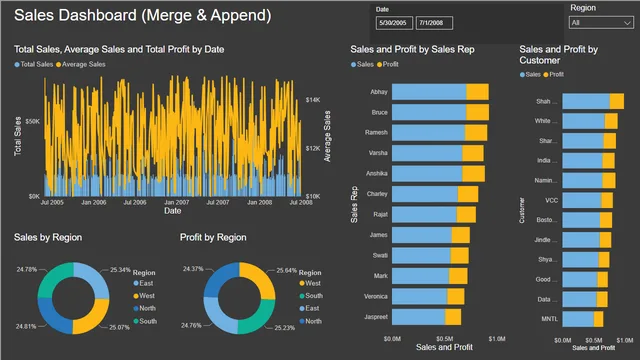Click Varsha's blue sales bar

pos(427,153)
